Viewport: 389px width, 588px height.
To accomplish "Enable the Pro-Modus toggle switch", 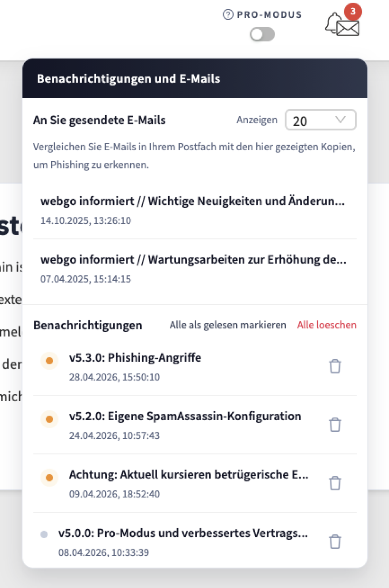I will tap(263, 34).
